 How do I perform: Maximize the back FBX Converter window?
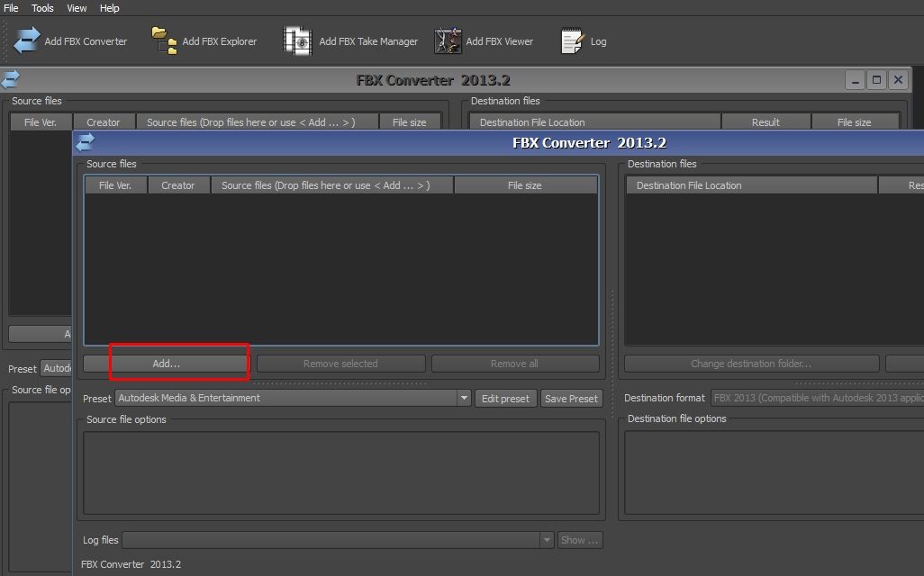click(876, 79)
